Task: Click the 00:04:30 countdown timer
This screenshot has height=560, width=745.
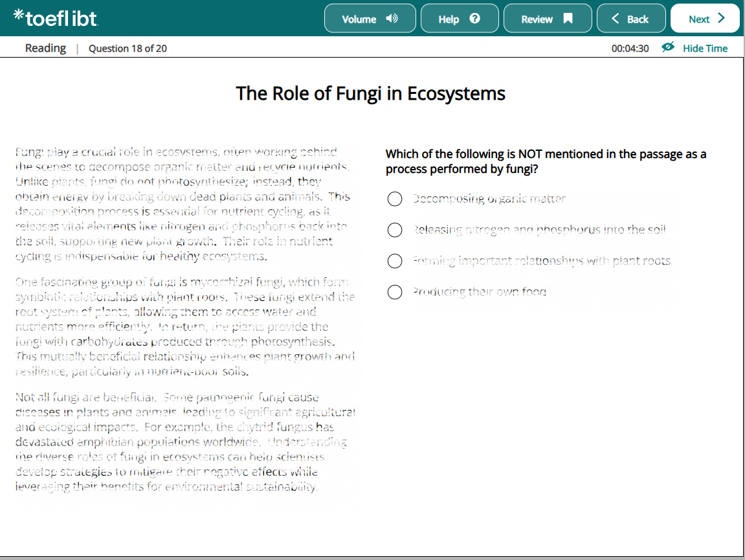Action: pos(630,49)
